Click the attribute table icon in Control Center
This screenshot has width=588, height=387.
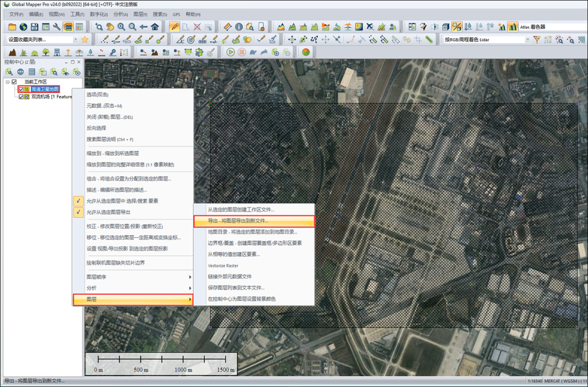(x=32, y=72)
